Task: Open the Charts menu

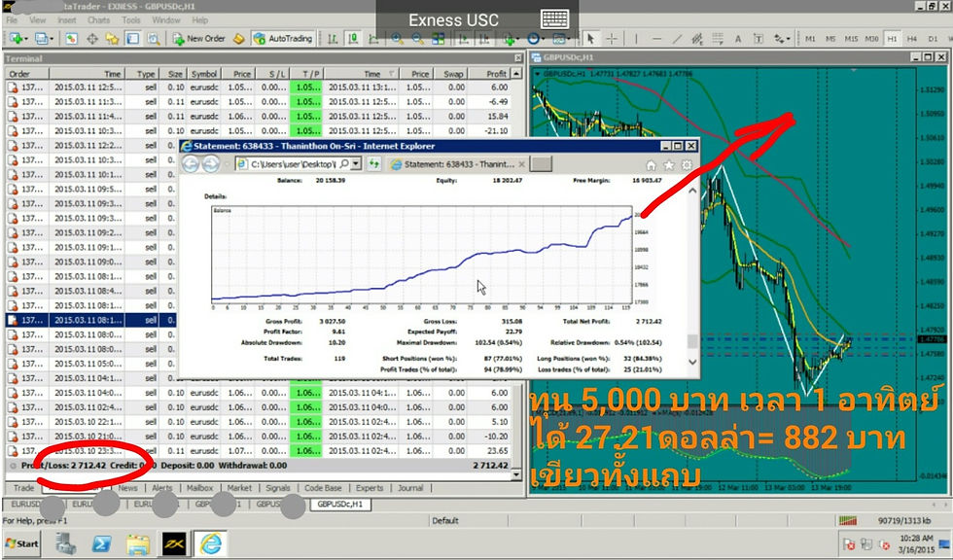Action: pos(98,20)
